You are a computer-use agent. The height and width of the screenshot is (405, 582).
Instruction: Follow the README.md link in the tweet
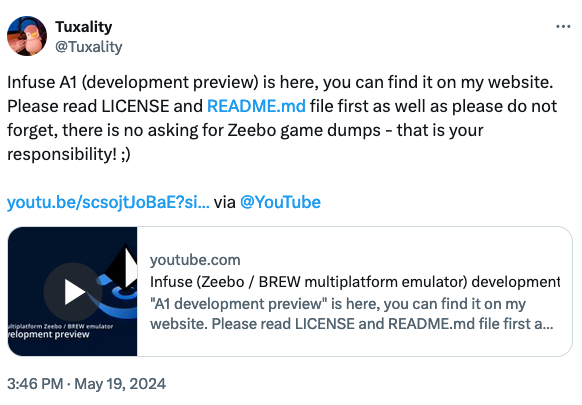point(256,106)
